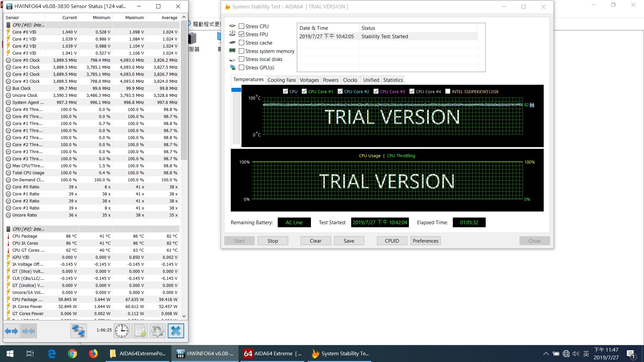
Task: Launch Firefox from taskbar
Action: [93, 354]
